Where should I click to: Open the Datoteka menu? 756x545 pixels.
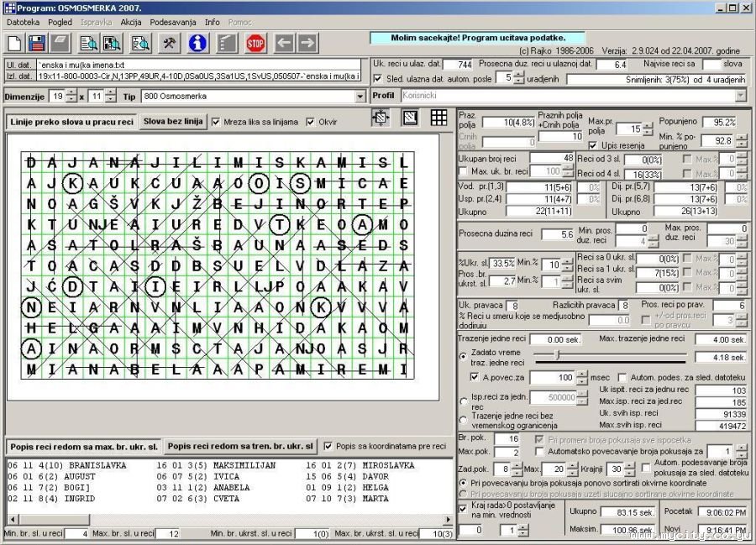tap(23, 22)
